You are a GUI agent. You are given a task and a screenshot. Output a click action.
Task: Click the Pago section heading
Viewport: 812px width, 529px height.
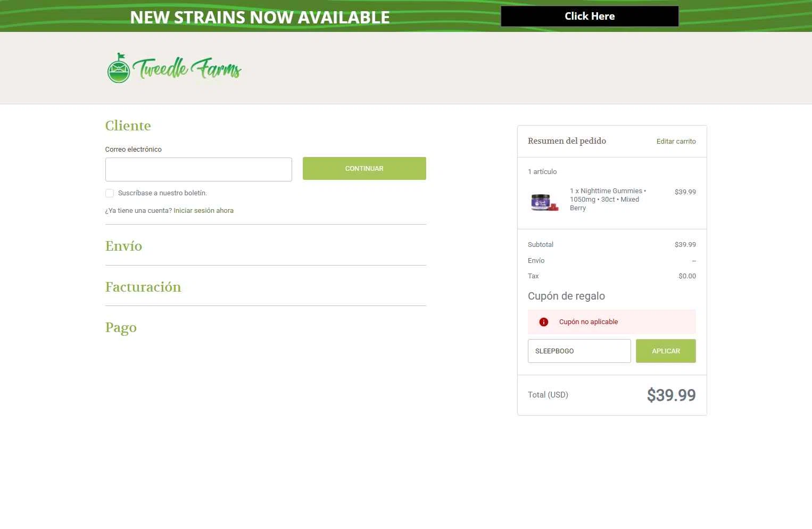point(121,328)
